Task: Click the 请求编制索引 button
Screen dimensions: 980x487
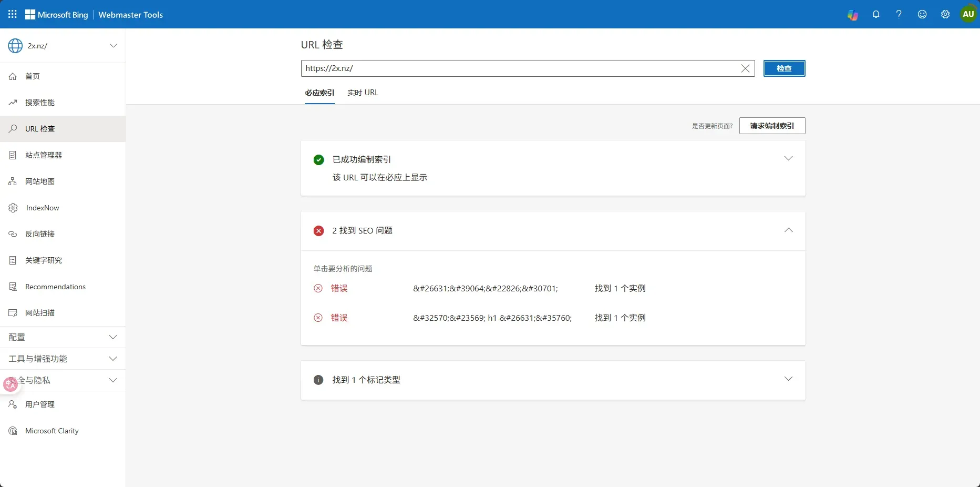Action: 772,126
